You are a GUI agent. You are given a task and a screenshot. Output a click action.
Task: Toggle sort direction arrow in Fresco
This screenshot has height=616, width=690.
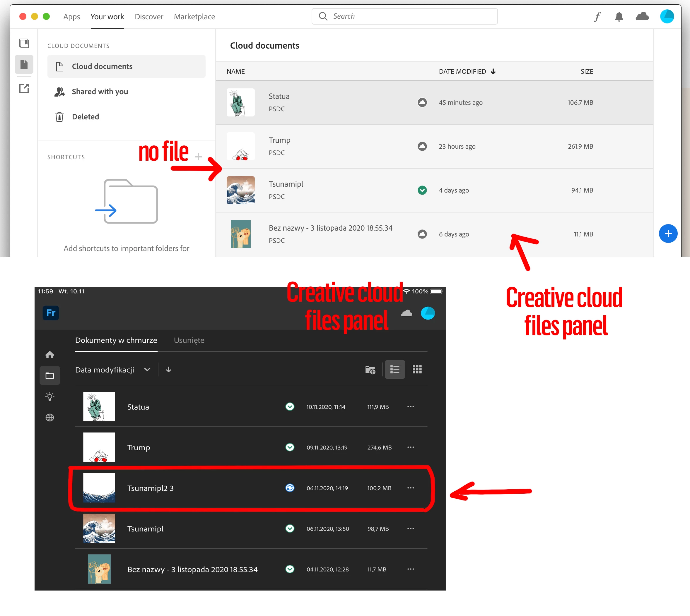pyautogui.click(x=168, y=370)
